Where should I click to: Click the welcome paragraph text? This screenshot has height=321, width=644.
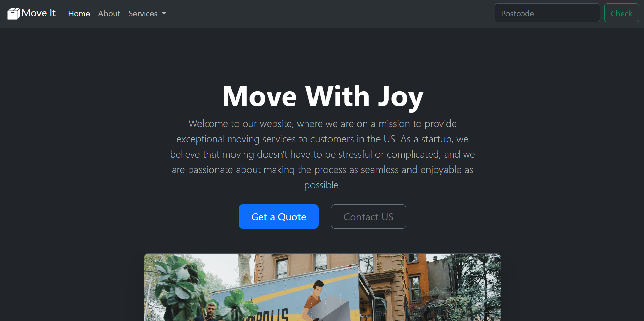322,154
